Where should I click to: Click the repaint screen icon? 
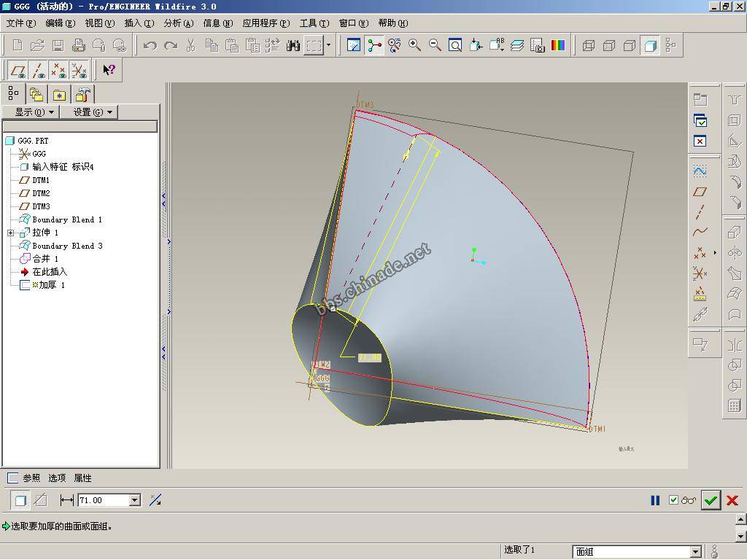point(354,45)
